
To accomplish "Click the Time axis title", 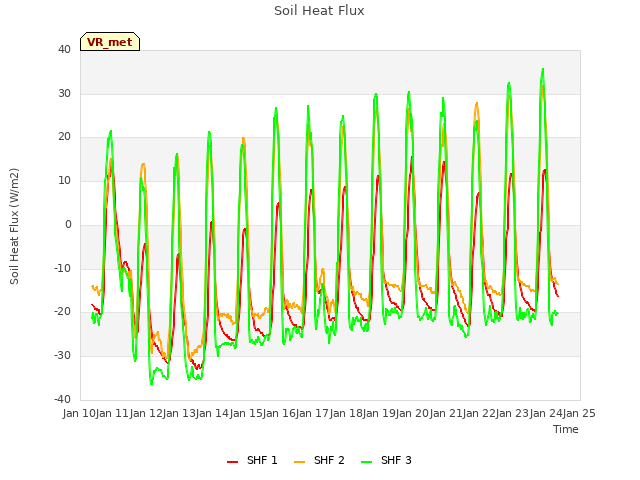I will (566, 429).
